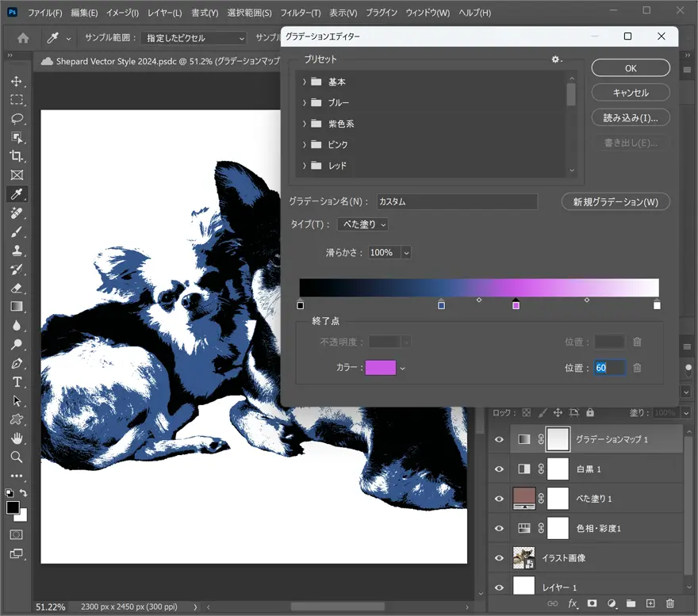The height and width of the screenshot is (616, 698).
Task: Select the Zoom tool
Action: (x=17, y=457)
